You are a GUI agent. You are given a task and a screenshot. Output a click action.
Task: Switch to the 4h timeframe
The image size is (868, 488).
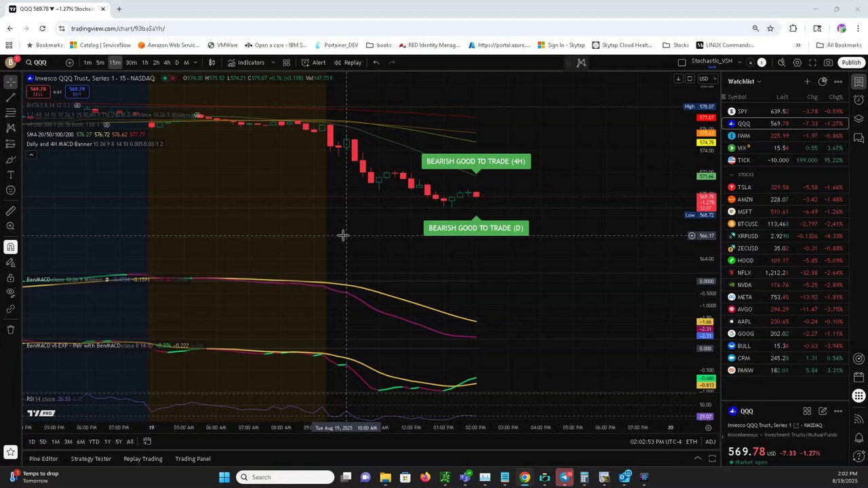(167, 62)
